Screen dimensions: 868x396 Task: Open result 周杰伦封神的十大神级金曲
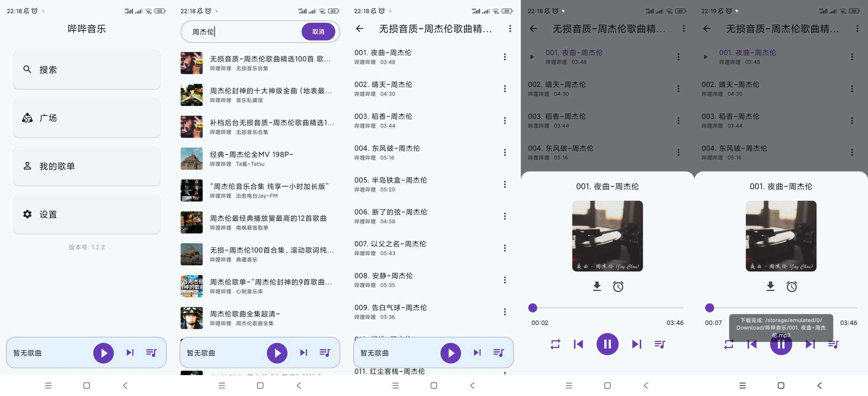260,95
